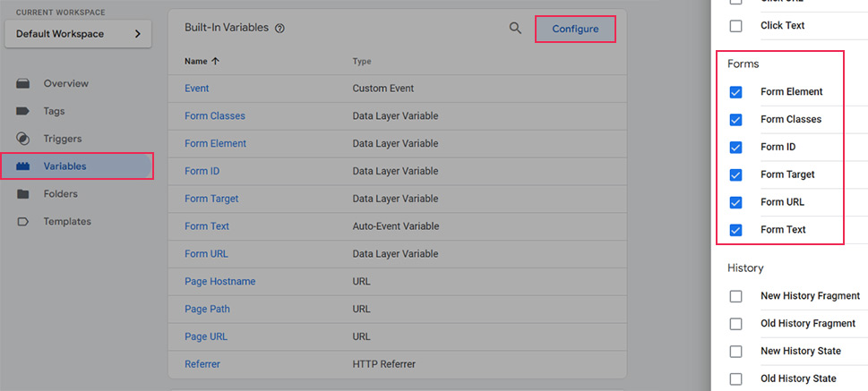Click the Triggers sidebar icon

point(22,139)
